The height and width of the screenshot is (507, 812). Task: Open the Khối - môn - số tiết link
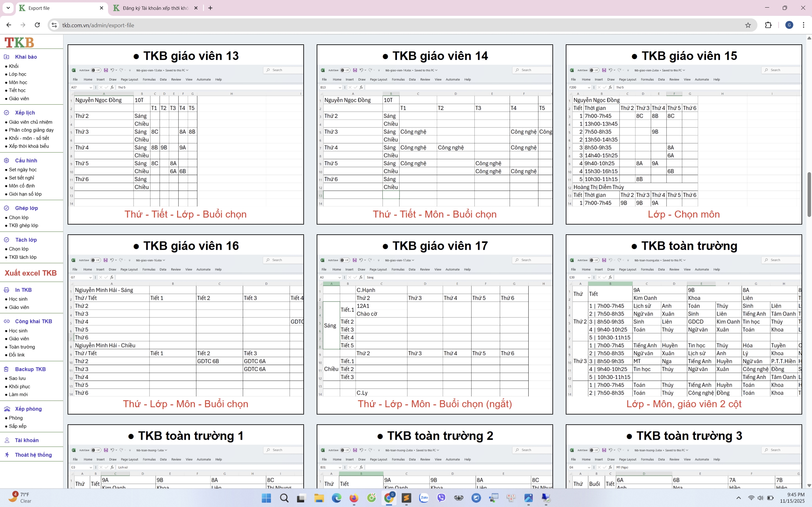click(29, 138)
